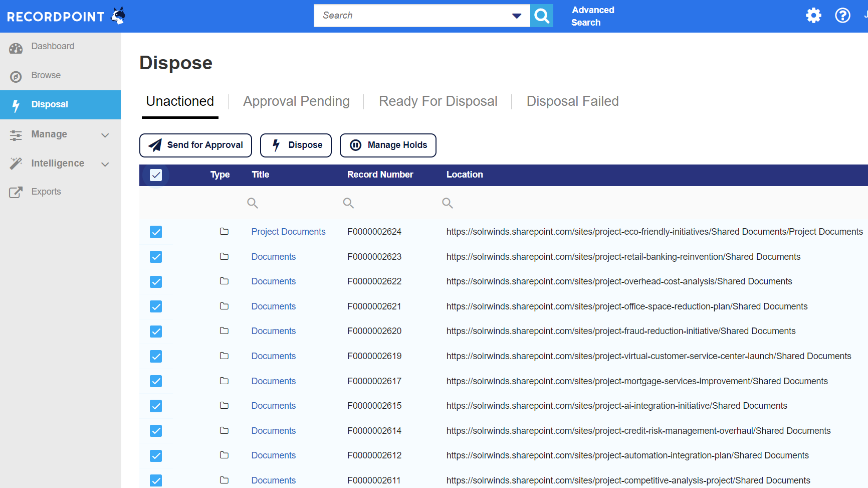This screenshot has width=868, height=488.
Task: Click the RecordPoint logo
Action: (66, 16)
